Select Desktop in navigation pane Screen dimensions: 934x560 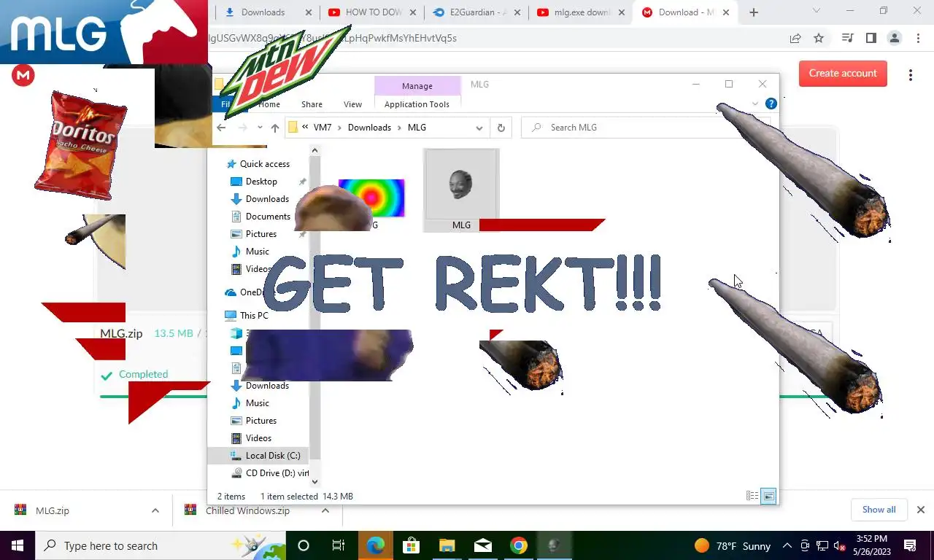[261, 182]
